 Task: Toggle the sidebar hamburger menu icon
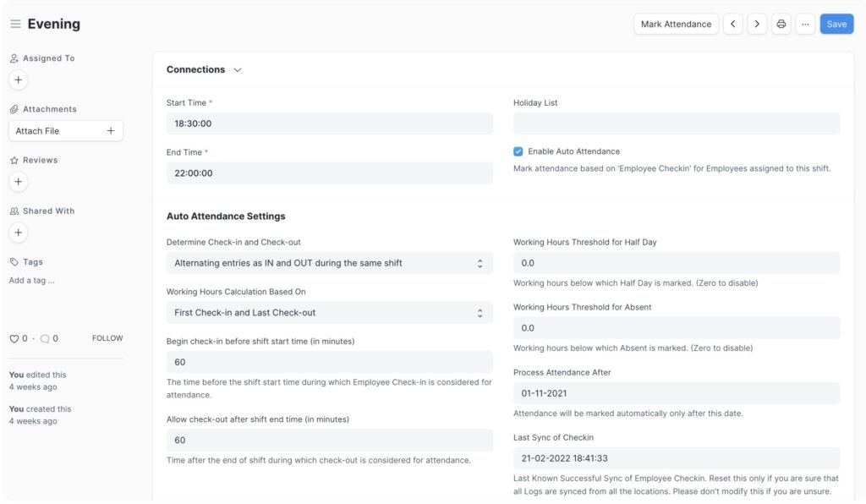[x=15, y=24]
